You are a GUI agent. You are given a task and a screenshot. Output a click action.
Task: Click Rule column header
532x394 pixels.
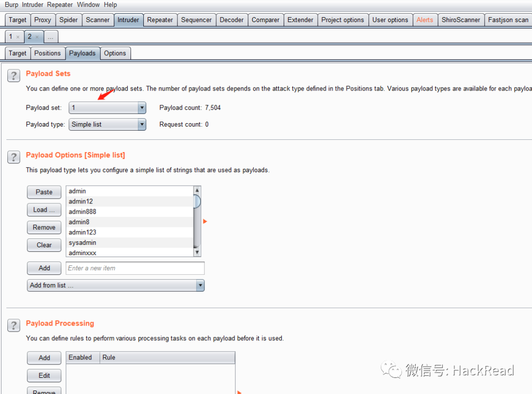[x=167, y=358]
